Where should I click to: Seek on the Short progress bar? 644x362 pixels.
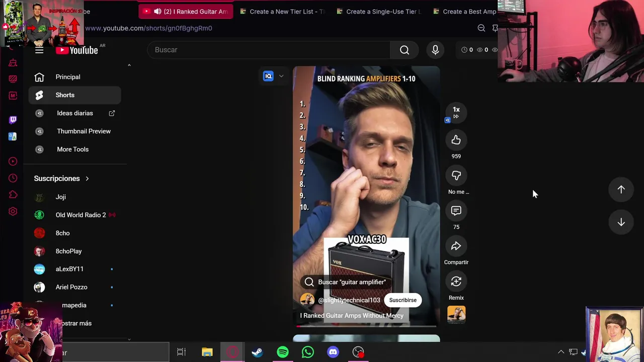point(366,326)
